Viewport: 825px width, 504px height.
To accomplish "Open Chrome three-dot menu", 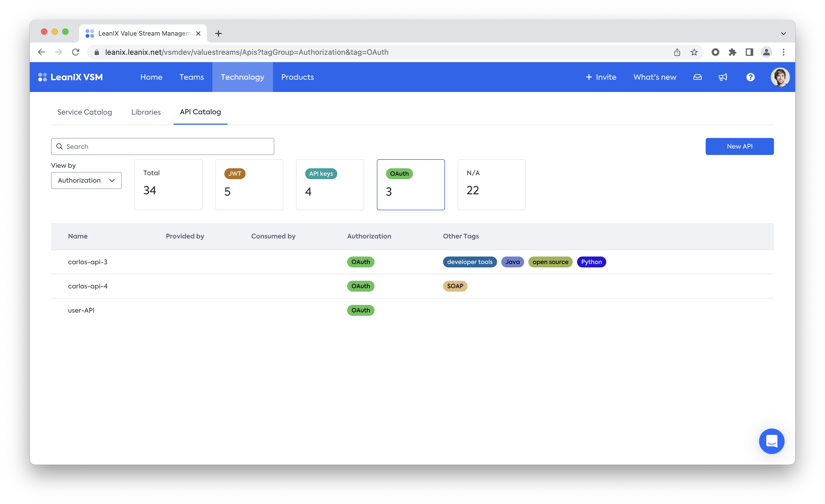I will 783,52.
